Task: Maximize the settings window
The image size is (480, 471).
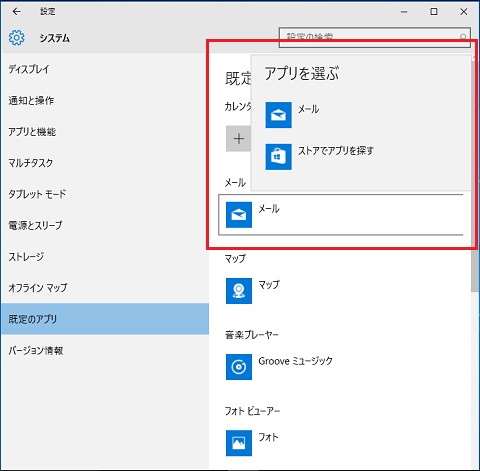Action: [x=434, y=12]
